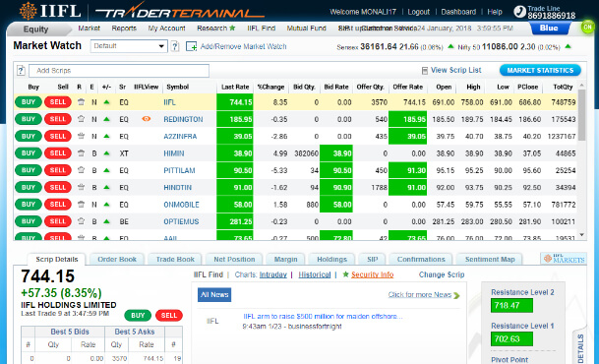Viewport: 599px width, 364px height.
Task: Click the Blue theme button
Action: pos(549,28)
